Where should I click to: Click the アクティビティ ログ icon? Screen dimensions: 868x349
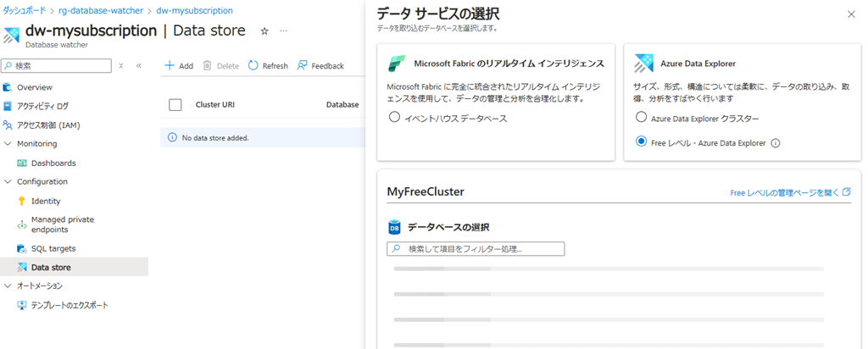click(x=7, y=106)
